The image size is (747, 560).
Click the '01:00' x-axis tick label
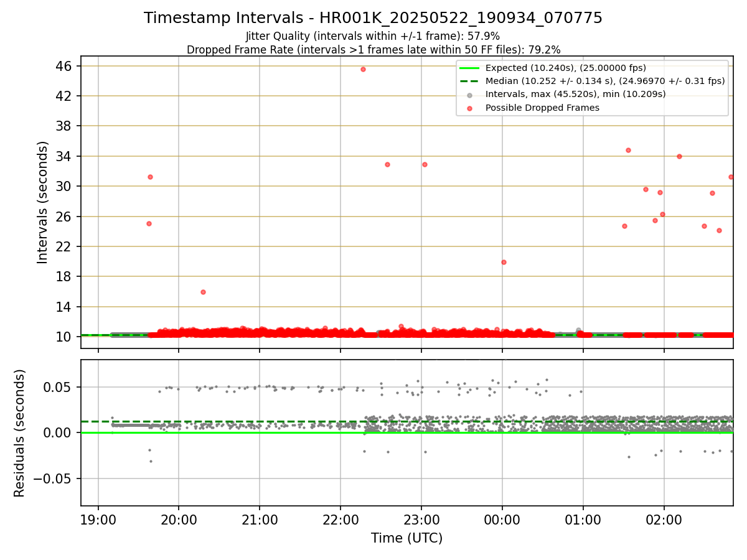point(583,521)
